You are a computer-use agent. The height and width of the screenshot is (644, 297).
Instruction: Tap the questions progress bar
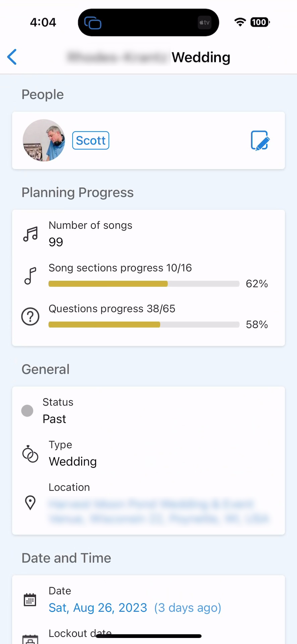click(x=144, y=325)
